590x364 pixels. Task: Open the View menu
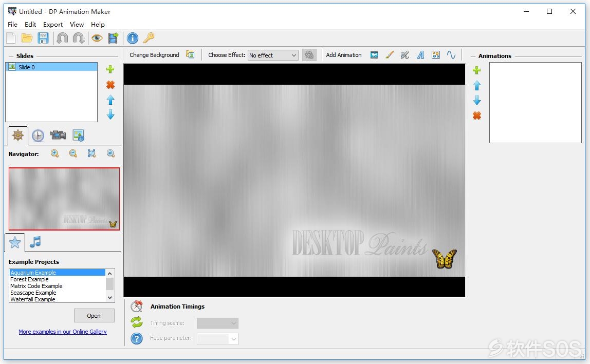pos(77,25)
